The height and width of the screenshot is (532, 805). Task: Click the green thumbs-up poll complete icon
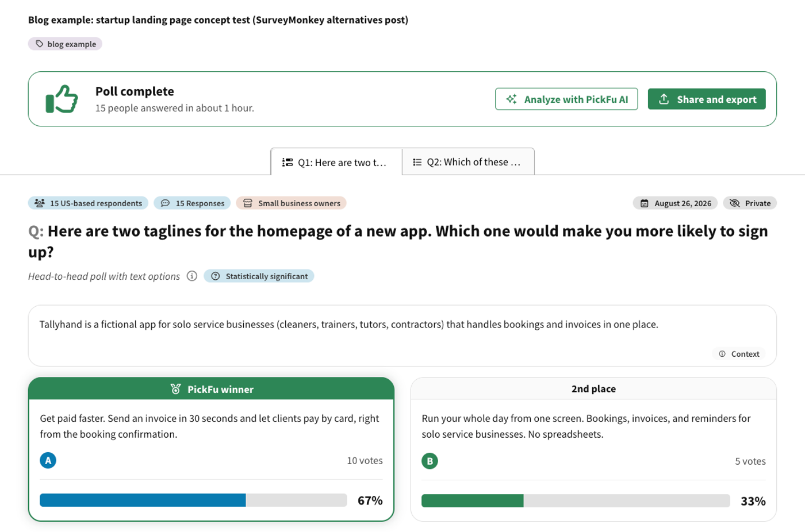tap(62, 99)
